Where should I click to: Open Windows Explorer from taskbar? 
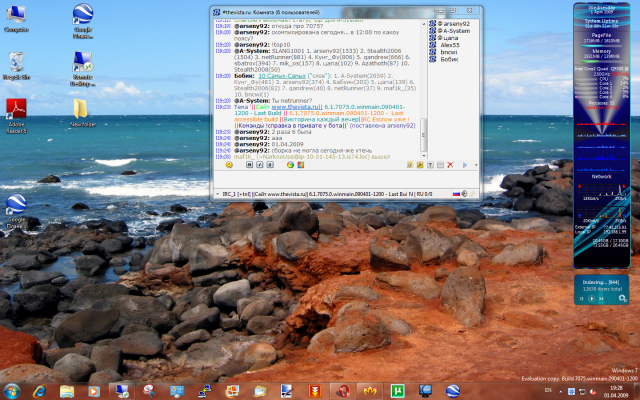(x=67, y=391)
